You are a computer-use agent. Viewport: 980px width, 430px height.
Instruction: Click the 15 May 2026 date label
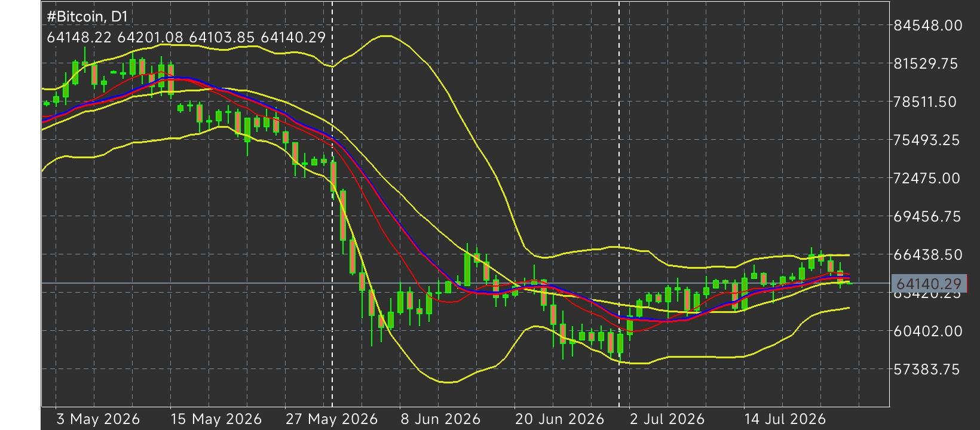point(216,419)
